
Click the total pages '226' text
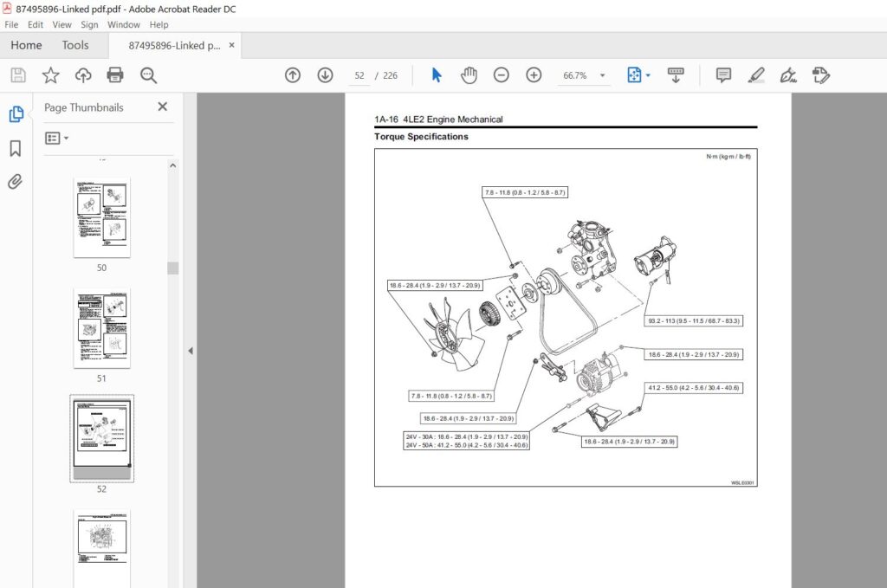391,75
